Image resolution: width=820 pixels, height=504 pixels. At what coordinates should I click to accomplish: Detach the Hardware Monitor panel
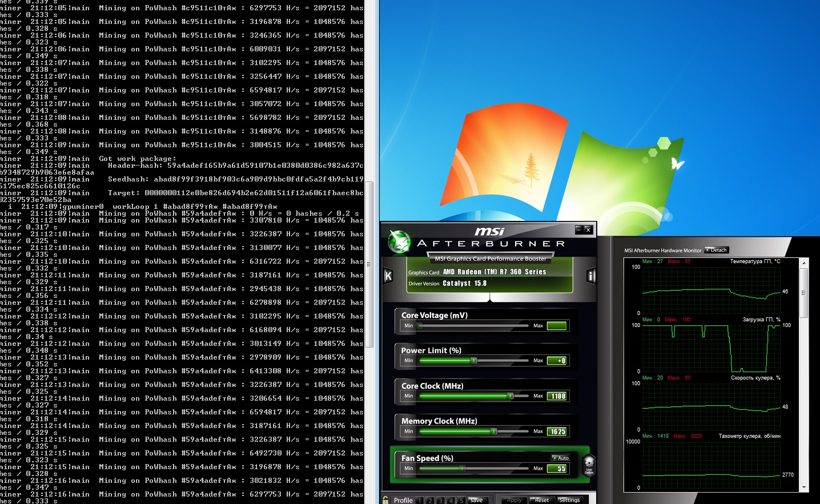pos(716,250)
